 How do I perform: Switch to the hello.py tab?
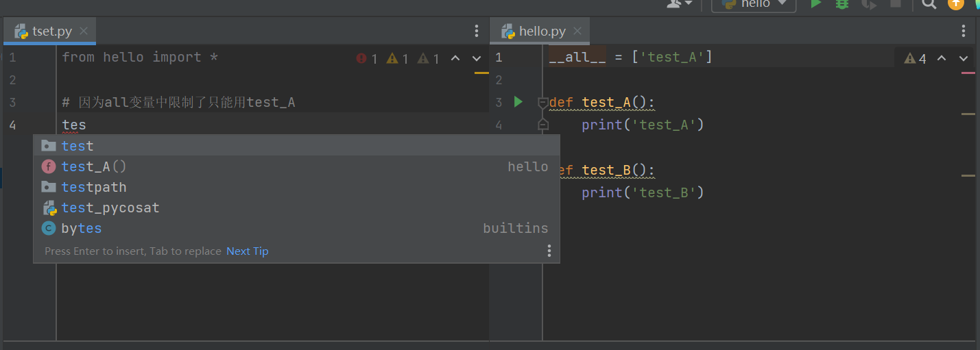point(542,31)
